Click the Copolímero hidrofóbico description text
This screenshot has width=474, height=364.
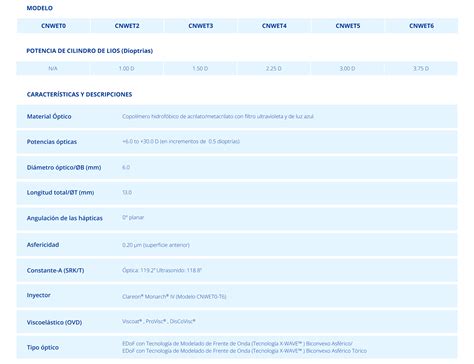point(218,116)
